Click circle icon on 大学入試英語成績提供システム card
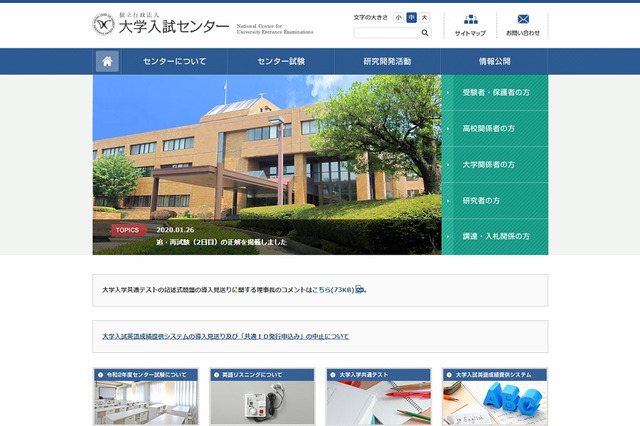Screen dimensions: 640x426 coord(449,375)
